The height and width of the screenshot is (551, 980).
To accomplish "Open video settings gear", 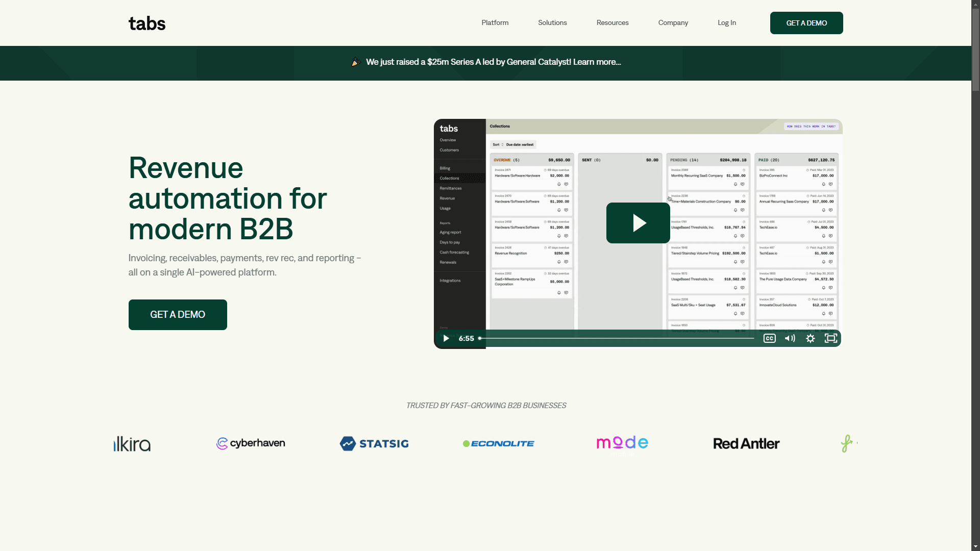I will [810, 338].
